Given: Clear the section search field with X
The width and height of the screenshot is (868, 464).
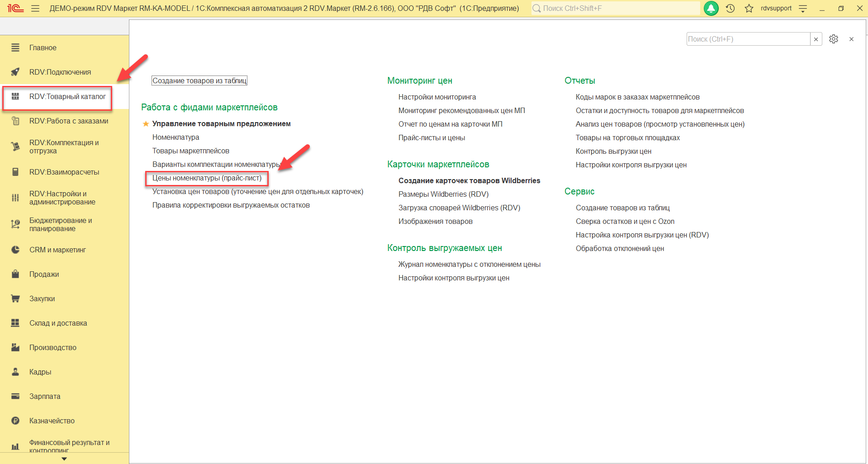Looking at the screenshot, I should 816,39.
